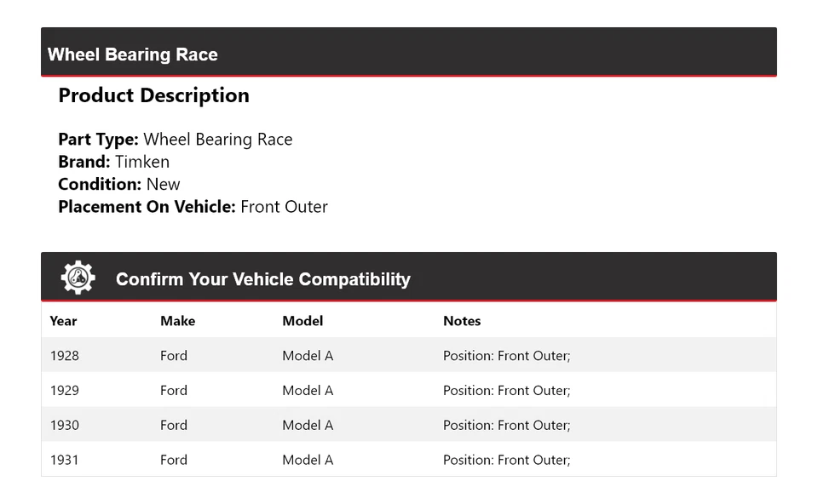The width and height of the screenshot is (818, 504).
Task: Select the 1931 year cell
Action: (64, 461)
